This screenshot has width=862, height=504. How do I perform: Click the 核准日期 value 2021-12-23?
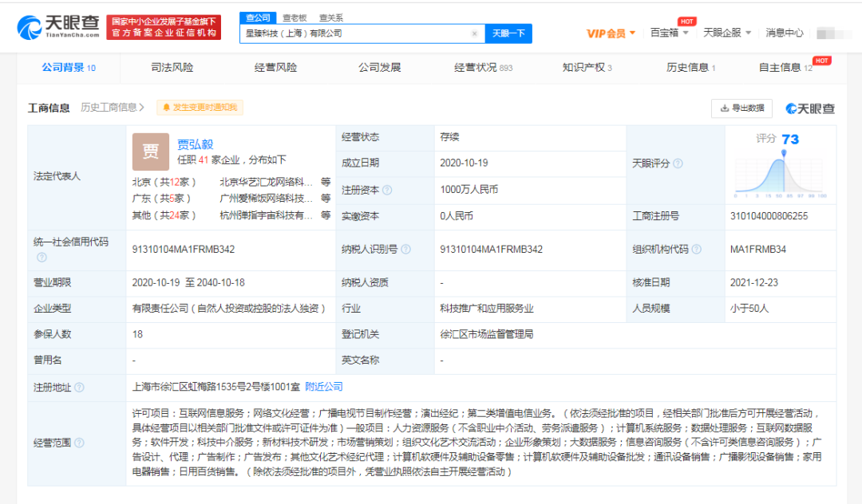[x=753, y=283]
